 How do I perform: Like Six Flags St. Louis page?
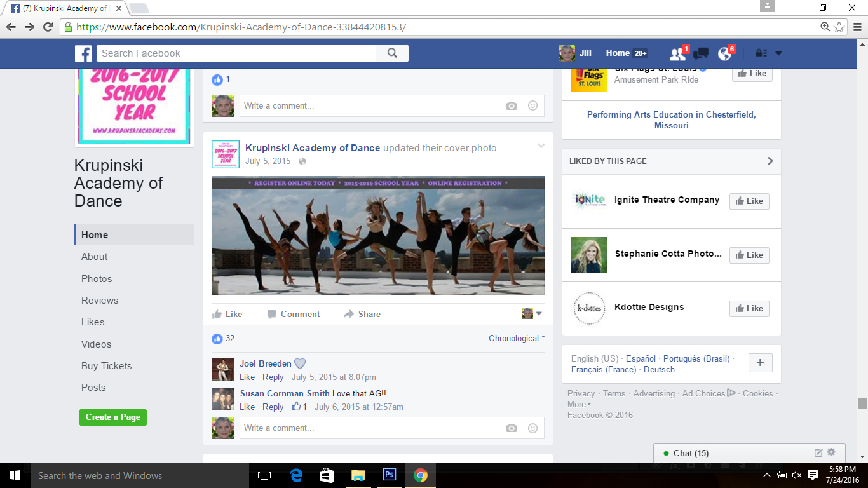click(752, 73)
